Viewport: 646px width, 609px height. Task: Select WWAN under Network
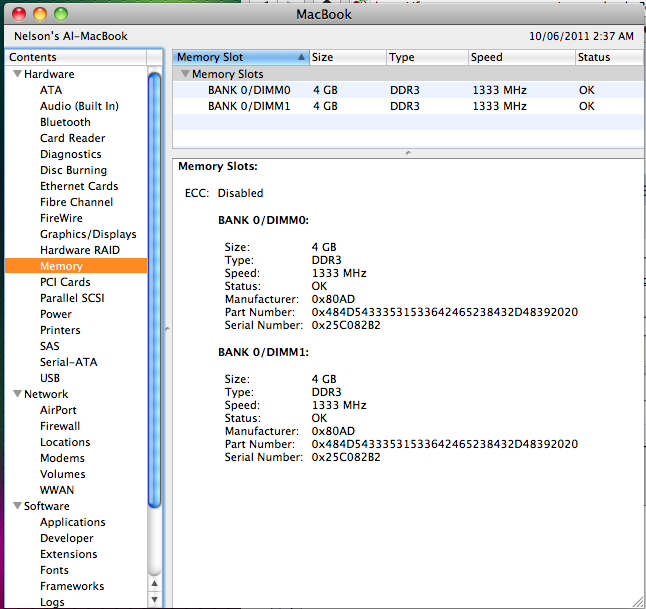click(x=57, y=490)
